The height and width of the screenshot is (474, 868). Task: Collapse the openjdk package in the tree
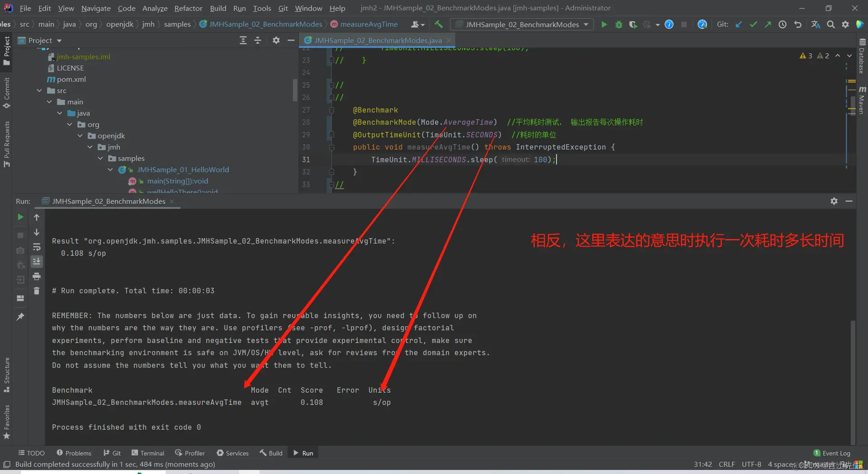pos(80,136)
